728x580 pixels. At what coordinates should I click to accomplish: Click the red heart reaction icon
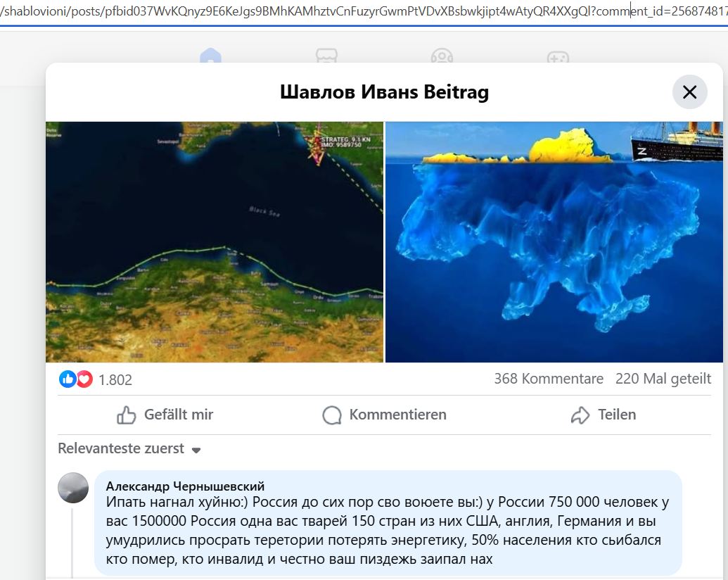click(x=84, y=379)
